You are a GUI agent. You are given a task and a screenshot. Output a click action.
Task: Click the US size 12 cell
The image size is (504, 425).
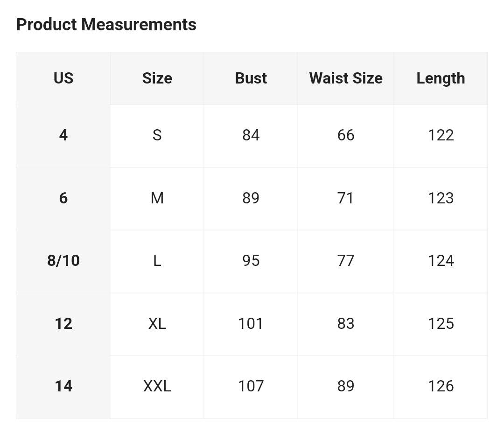tap(63, 324)
